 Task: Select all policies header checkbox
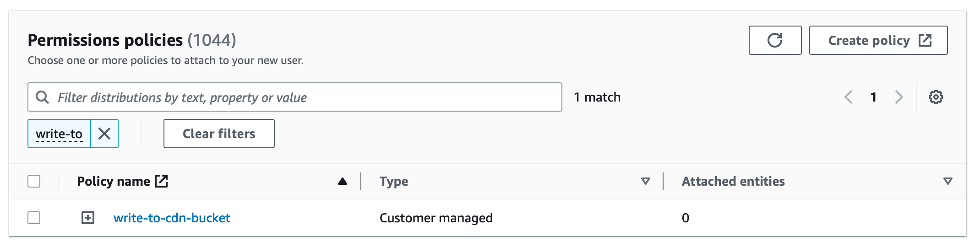34,181
